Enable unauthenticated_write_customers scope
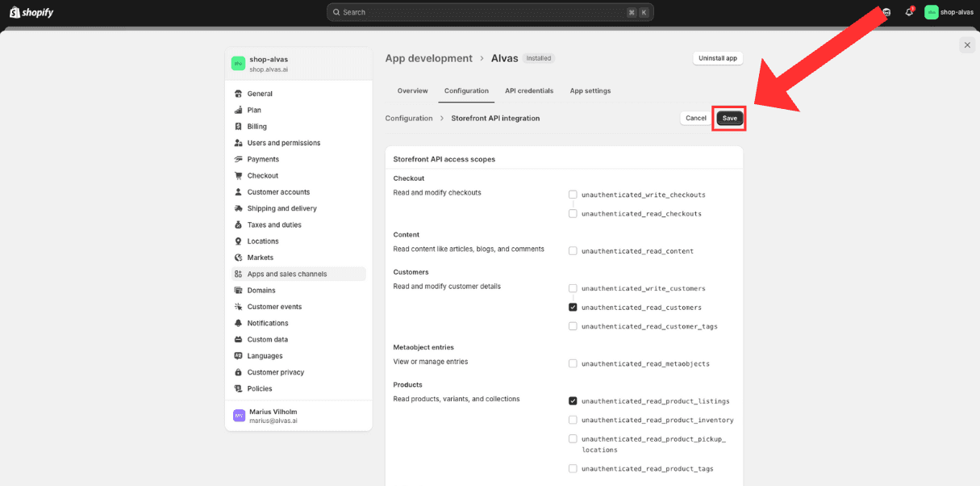This screenshot has height=486, width=980. 573,288
